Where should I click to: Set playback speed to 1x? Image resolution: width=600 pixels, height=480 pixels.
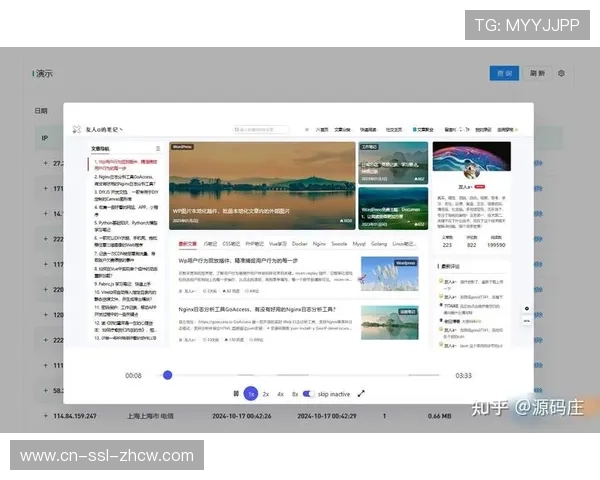[x=251, y=394]
